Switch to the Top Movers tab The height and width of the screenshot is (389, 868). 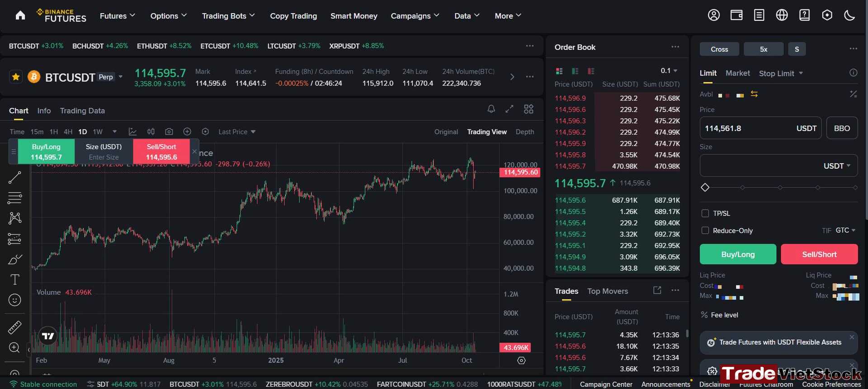(x=608, y=291)
